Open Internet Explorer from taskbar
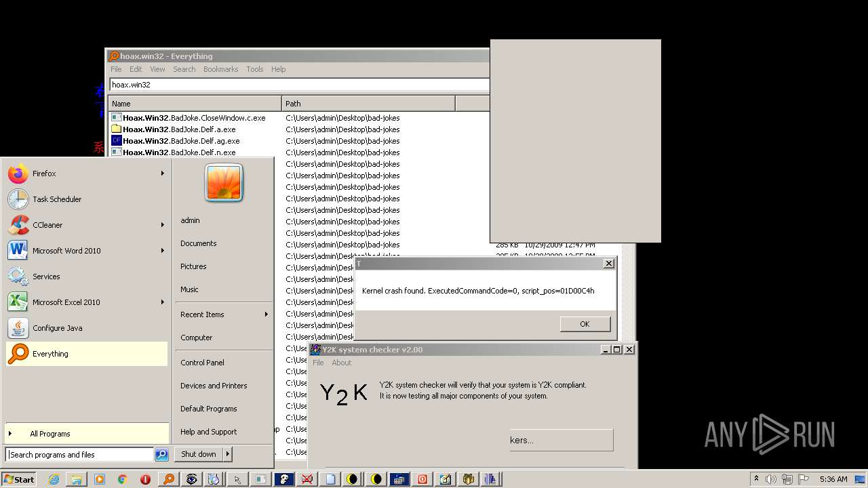Image resolution: width=868 pixels, height=488 pixels. click(x=54, y=479)
